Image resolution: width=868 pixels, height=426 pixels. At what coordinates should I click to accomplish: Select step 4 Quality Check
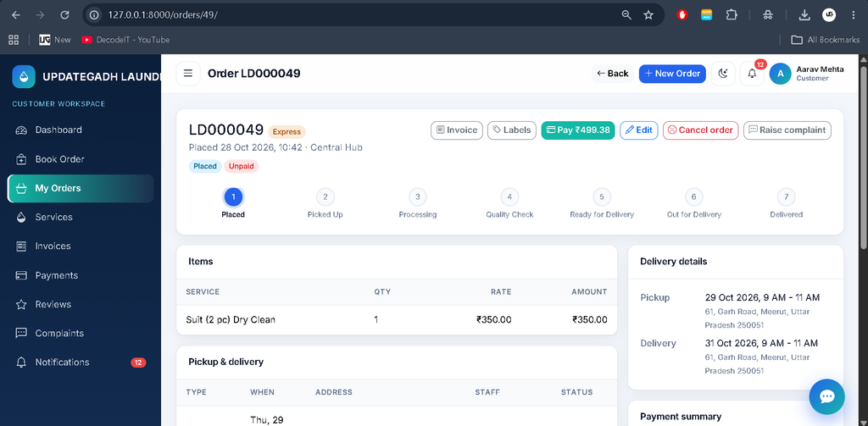tap(509, 197)
